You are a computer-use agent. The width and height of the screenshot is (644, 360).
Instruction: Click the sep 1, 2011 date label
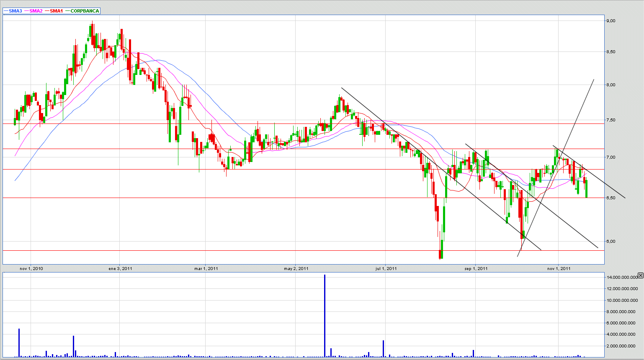coord(476,269)
